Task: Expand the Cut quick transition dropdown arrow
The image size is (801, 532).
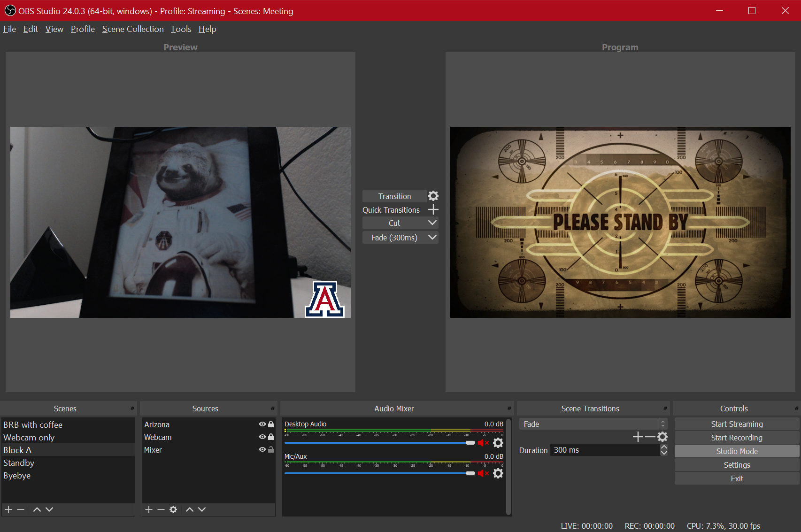Action: pyautogui.click(x=432, y=223)
